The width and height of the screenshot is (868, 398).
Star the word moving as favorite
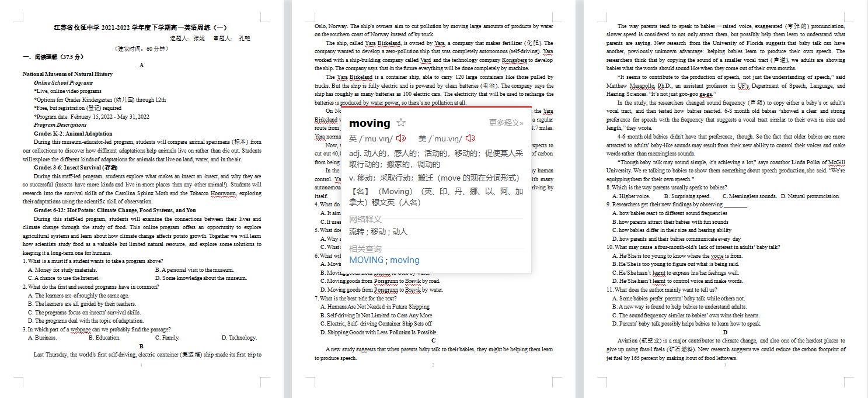[401, 123]
